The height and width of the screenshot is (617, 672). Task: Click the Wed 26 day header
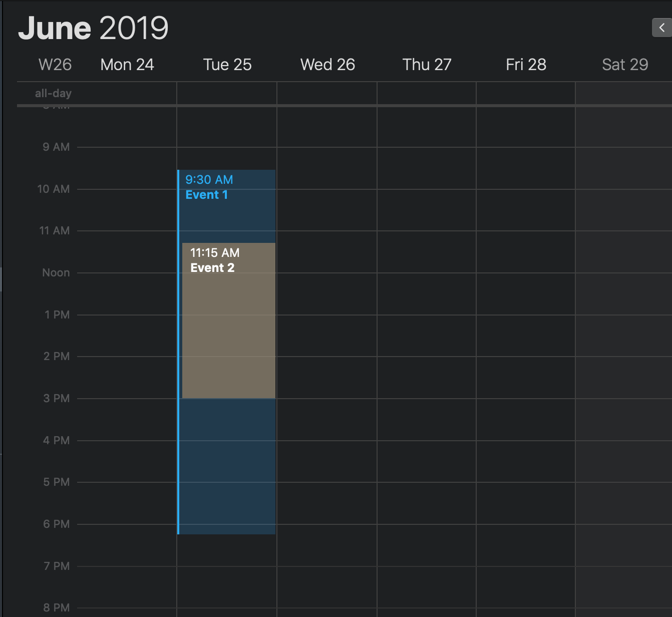tap(327, 64)
